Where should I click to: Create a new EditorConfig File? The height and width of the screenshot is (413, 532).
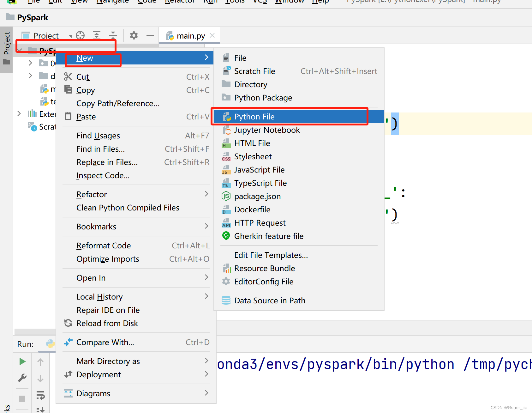click(x=299, y=282)
